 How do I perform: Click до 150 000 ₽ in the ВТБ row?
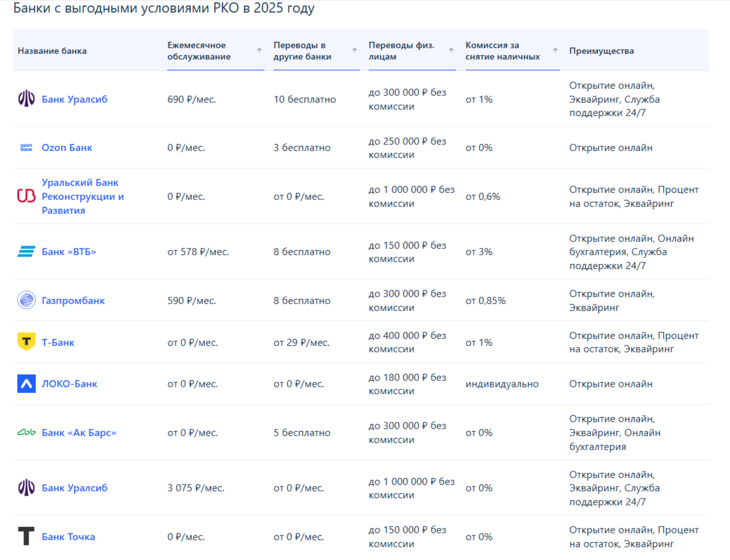(407, 251)
